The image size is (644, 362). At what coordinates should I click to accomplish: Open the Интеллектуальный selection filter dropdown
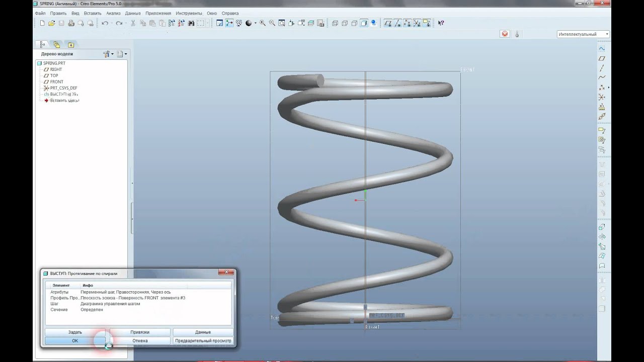point(583,34)
